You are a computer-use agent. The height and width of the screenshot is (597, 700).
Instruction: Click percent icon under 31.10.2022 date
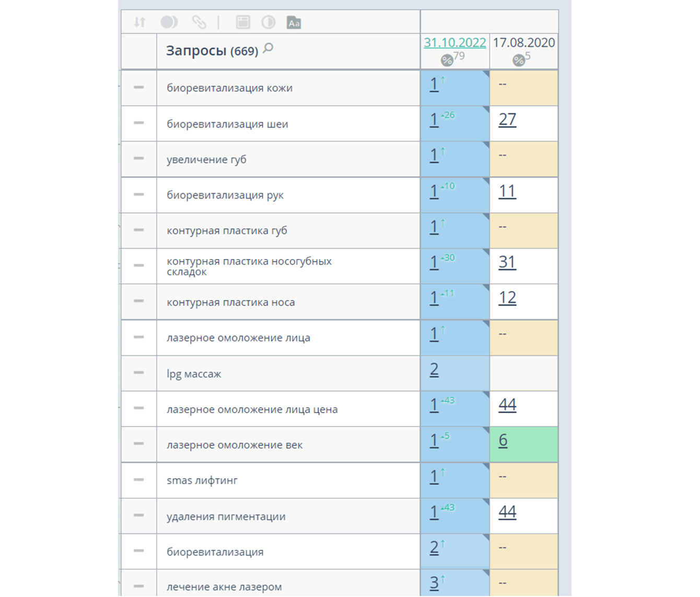[x=447, y=60]
